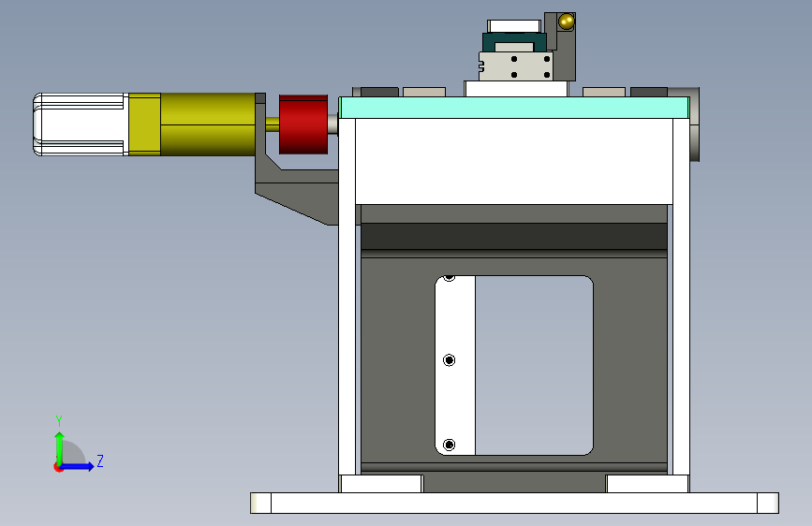Select the long white base plate
This screenshot has height=526, width=812.
514,503
